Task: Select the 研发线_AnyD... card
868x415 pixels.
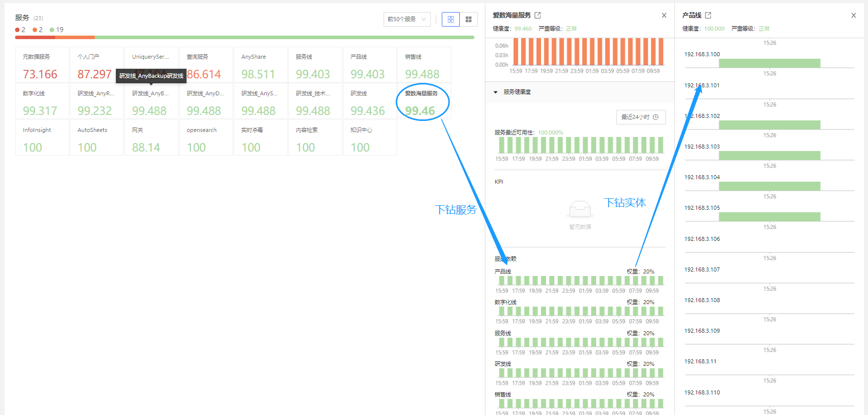Action: [x=206, y=101]
